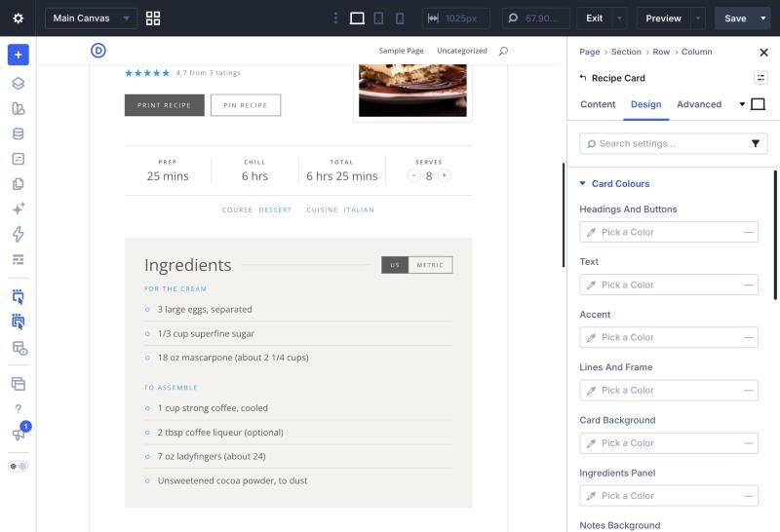The height and width of the screenshot is (532, 780).
Task: Pick a color for Ingredients Panel
Action: tap(669, 496)
